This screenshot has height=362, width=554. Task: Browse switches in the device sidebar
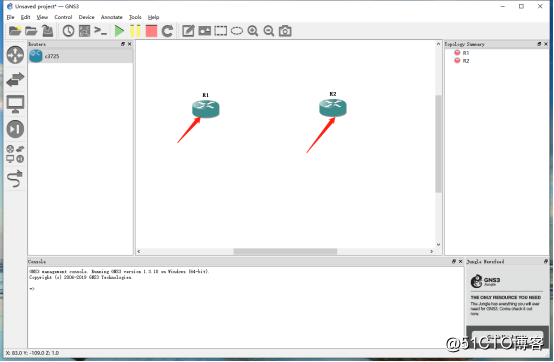click(x=15, y=79)
